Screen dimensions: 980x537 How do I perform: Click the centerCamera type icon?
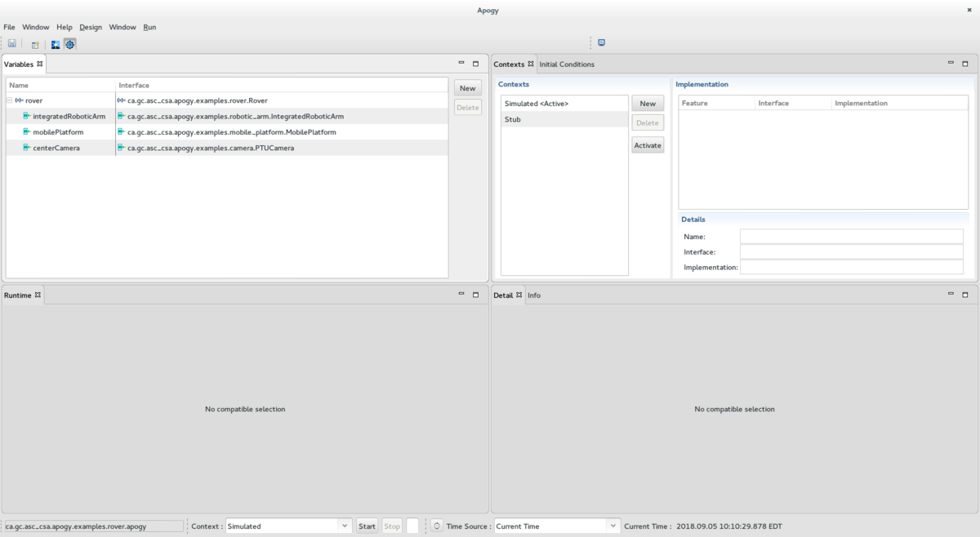(x=27, y=148)
